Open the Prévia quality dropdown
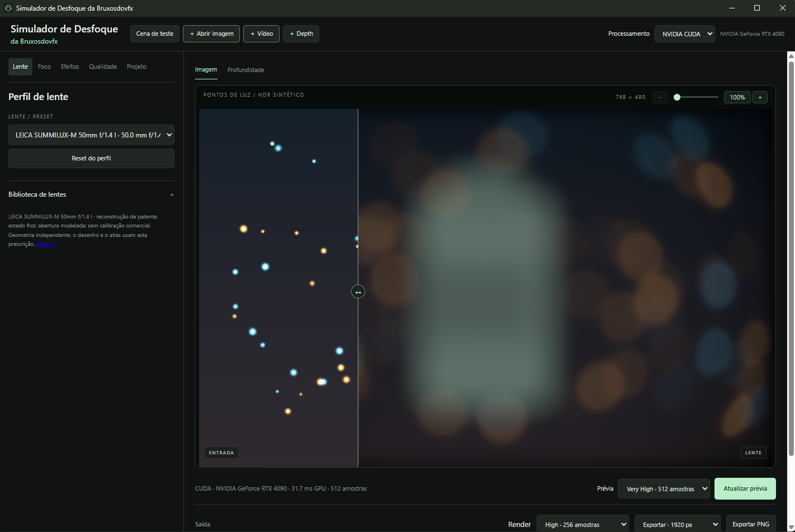The image size is (795, 532). pos(664,488)
